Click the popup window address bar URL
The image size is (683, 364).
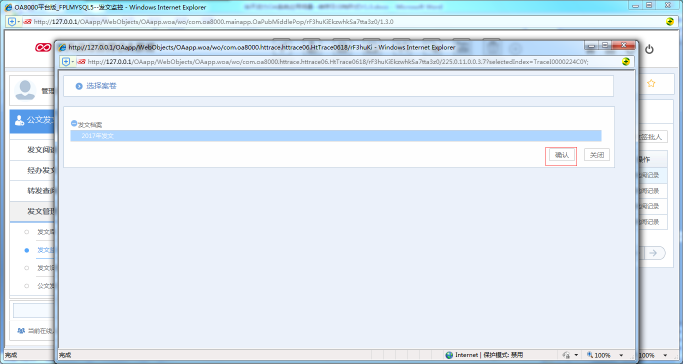[x=338, y=62]
